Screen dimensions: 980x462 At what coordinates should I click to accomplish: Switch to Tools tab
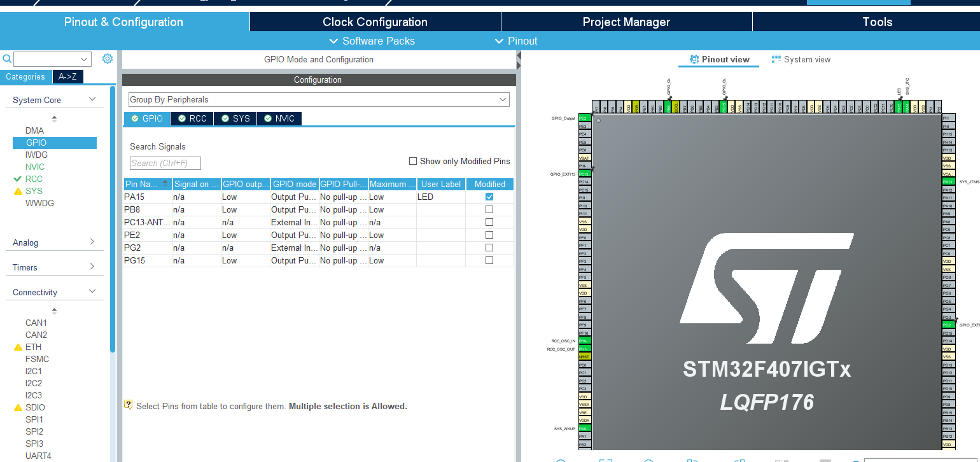tap(877, 22)
